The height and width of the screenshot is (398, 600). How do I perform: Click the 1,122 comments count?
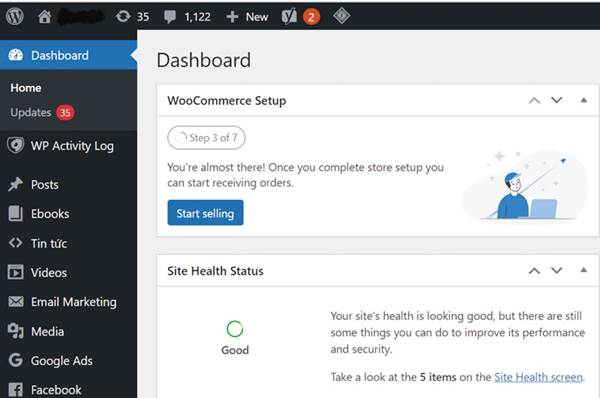[x=197, y=17]
